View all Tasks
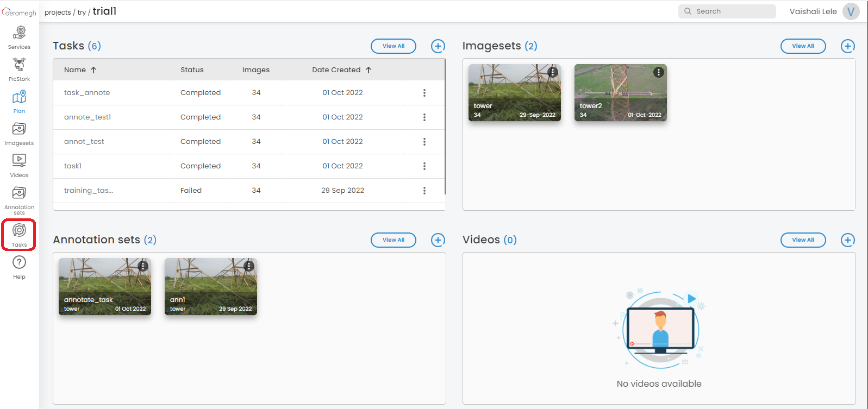 [394, 46]
